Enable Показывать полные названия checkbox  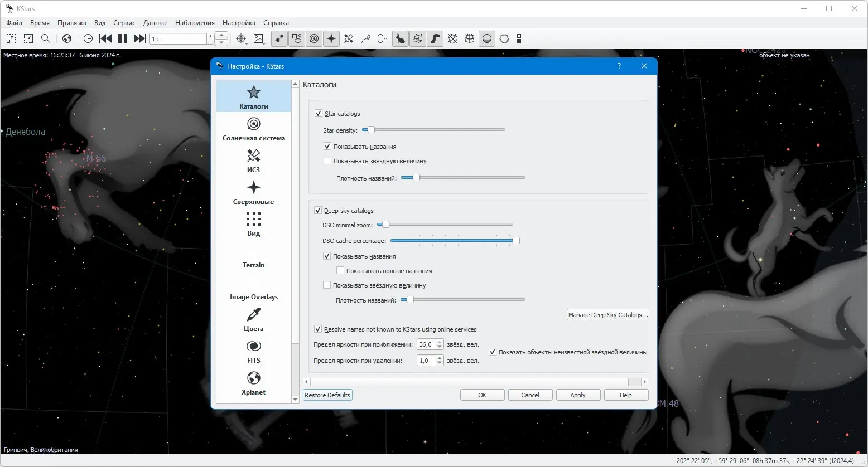[x=340, y=271]
